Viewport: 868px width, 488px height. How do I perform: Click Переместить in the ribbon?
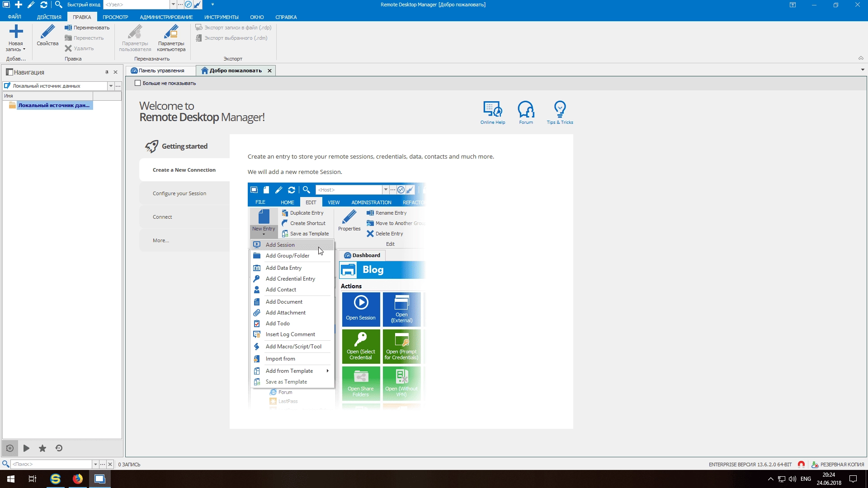tap(85, 38)
